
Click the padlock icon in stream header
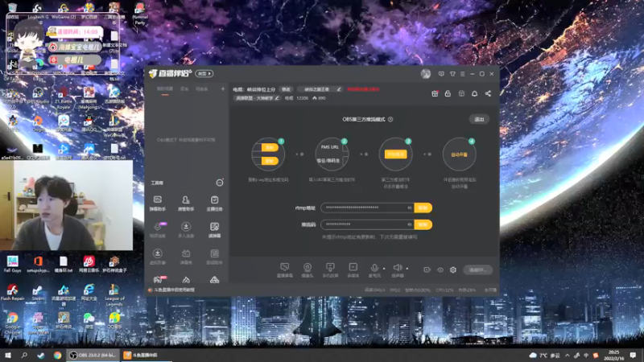448,93
